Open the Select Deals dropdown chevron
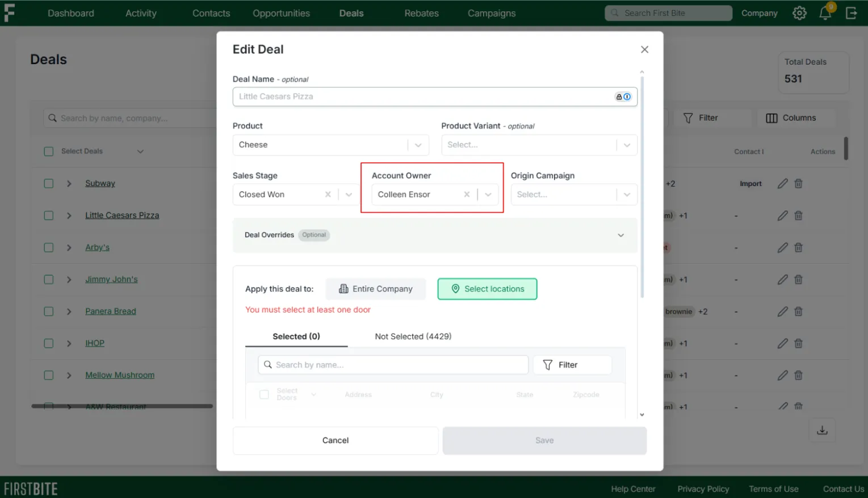Viewport: 868px width, 498px height. point(140,151)
